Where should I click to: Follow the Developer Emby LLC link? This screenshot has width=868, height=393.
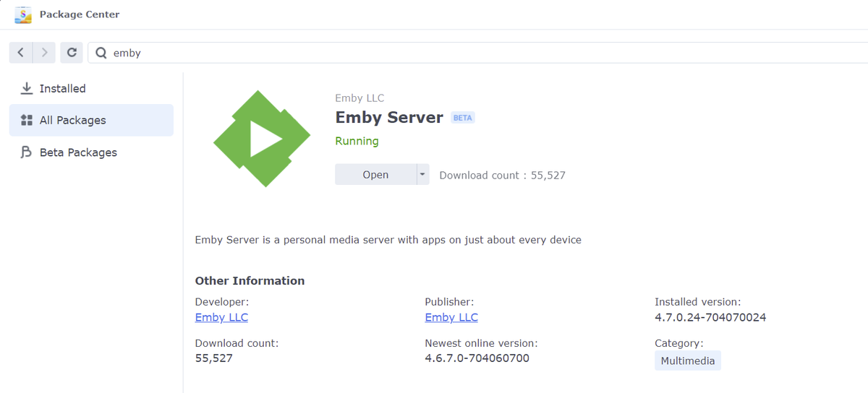coord(221,317)
